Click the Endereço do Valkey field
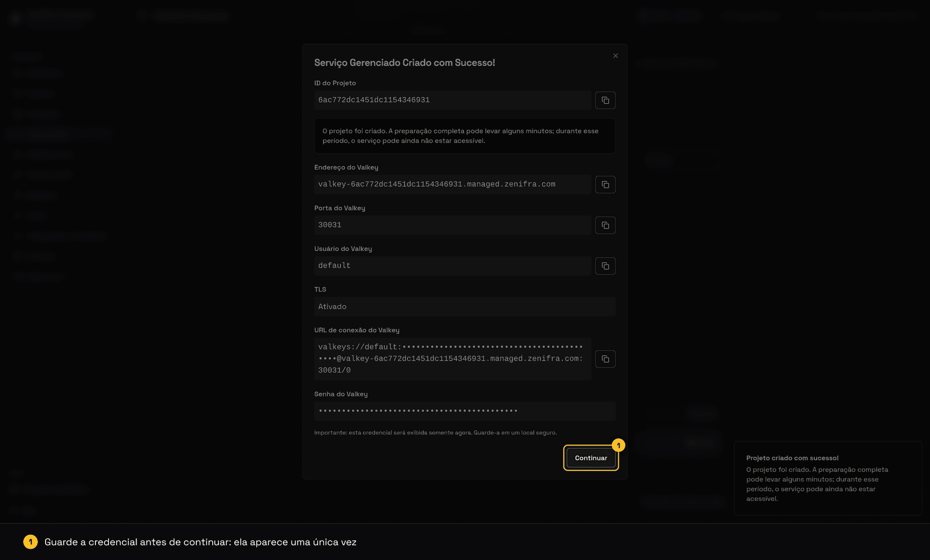Image resolution: width=930 pixels, height=560 pixels. click(453, 185)
